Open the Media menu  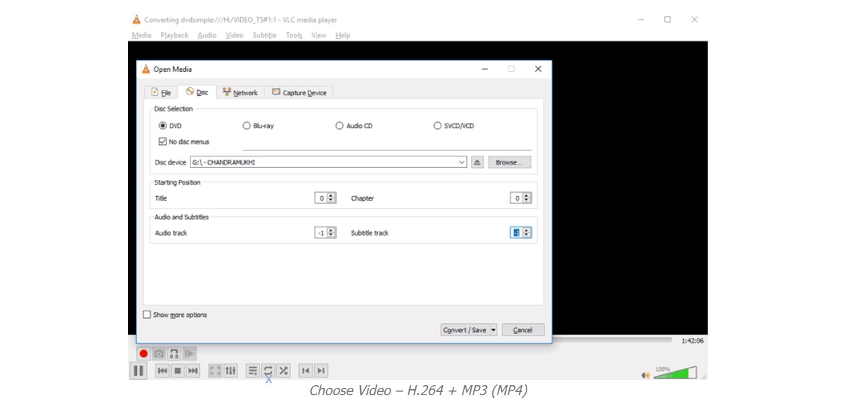(142, 35)
